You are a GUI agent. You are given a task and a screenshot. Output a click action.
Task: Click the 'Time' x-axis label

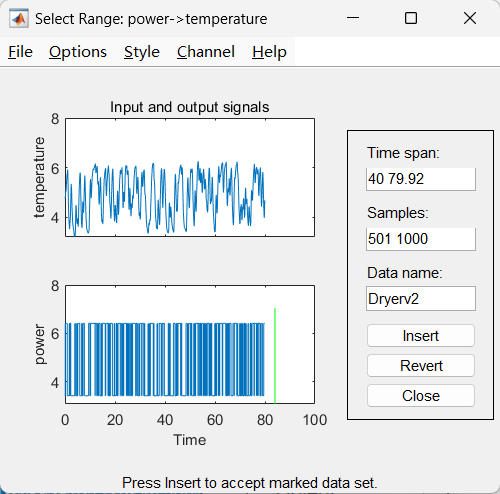tap(190, 440)
